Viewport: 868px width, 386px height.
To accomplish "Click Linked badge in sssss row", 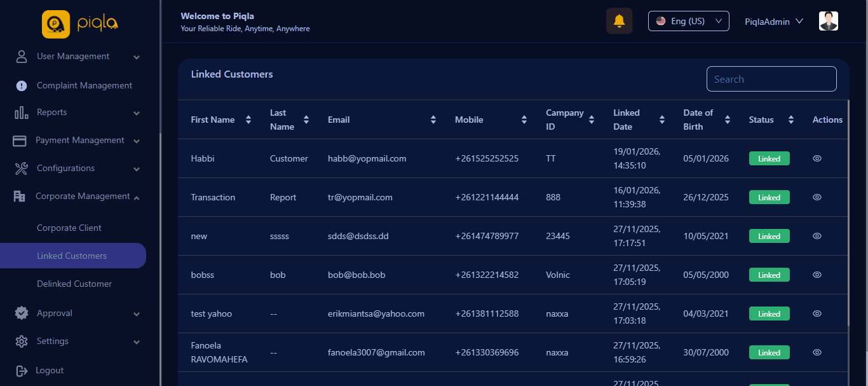I will pyautogui.click(x=769, y=236).
